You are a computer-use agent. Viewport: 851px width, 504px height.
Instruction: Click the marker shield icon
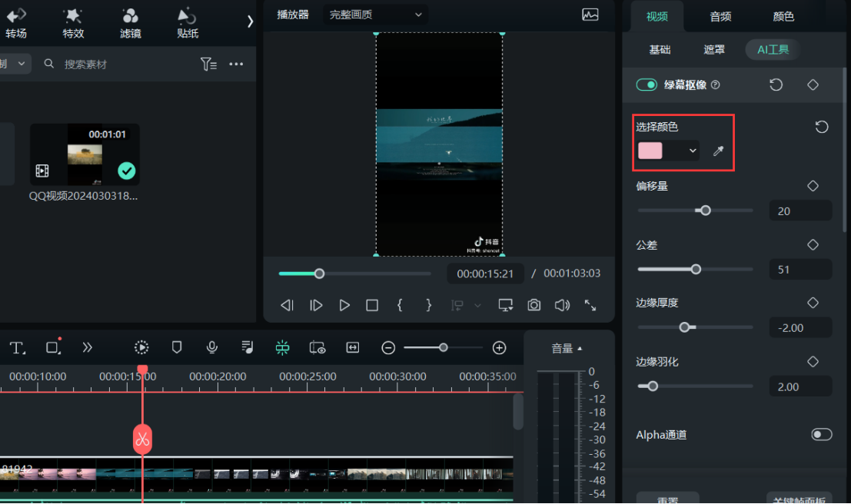click(x=177, y=347)
